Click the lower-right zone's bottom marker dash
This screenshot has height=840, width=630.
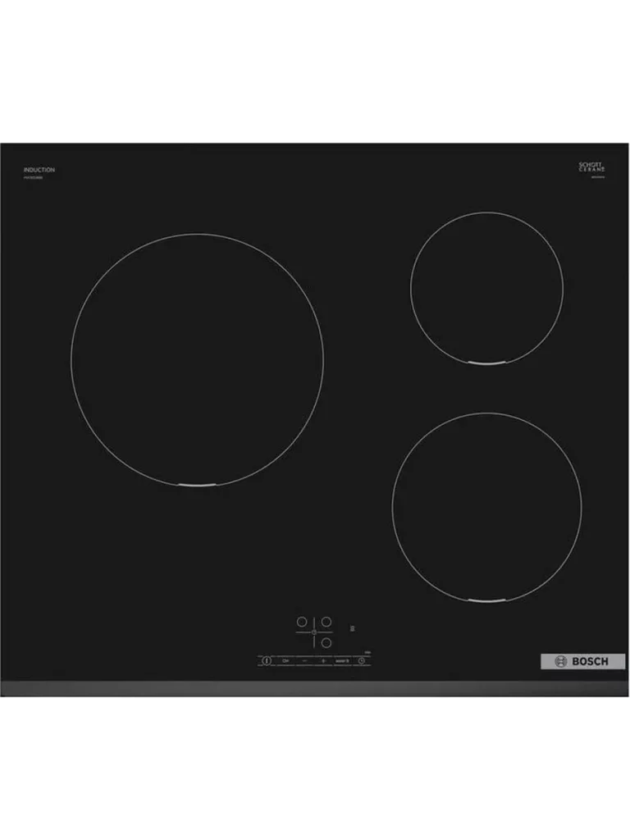pyautogui.click(x=487, y=601)
